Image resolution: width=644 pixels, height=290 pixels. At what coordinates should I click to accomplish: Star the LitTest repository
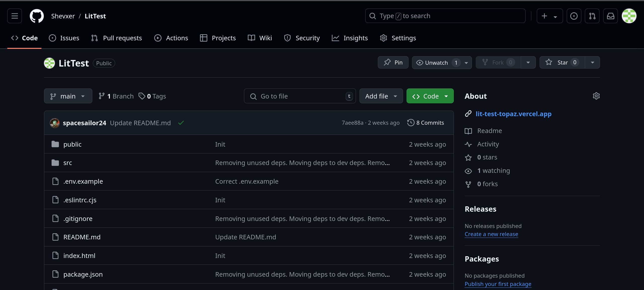point(562,62)
